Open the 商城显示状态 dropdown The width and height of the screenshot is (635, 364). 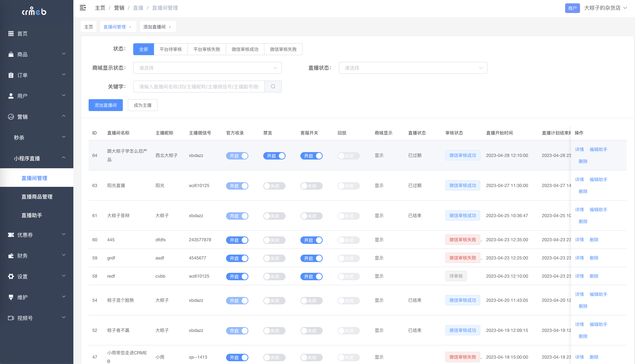pos(207,68)
